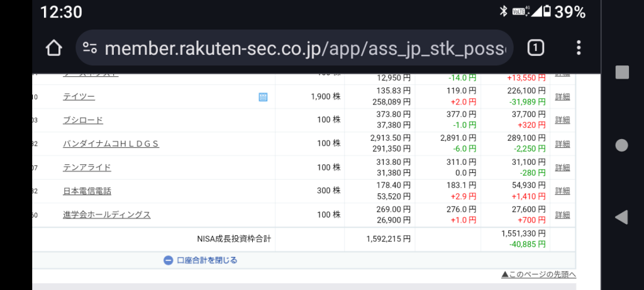This screenshot has width=644, height=290.
Task: Tap the Chrome home icon
Action: (x=54, y=48)
